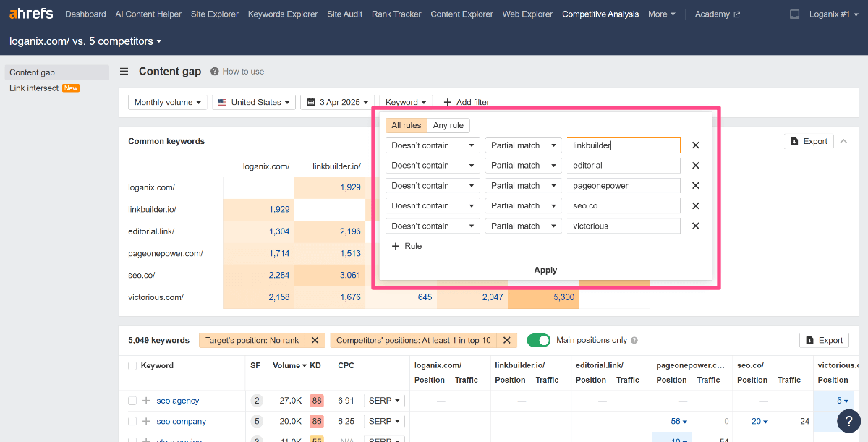Click Apply in the filter popup
This screenshot has width=868, height=442.
click(545, 270)
